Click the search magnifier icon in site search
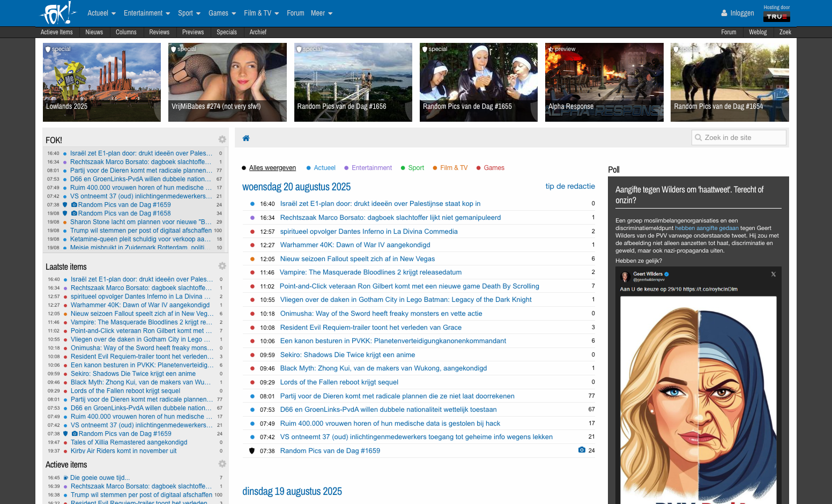Viewport: 832px width, 504px height. click(x=698, y=138)
